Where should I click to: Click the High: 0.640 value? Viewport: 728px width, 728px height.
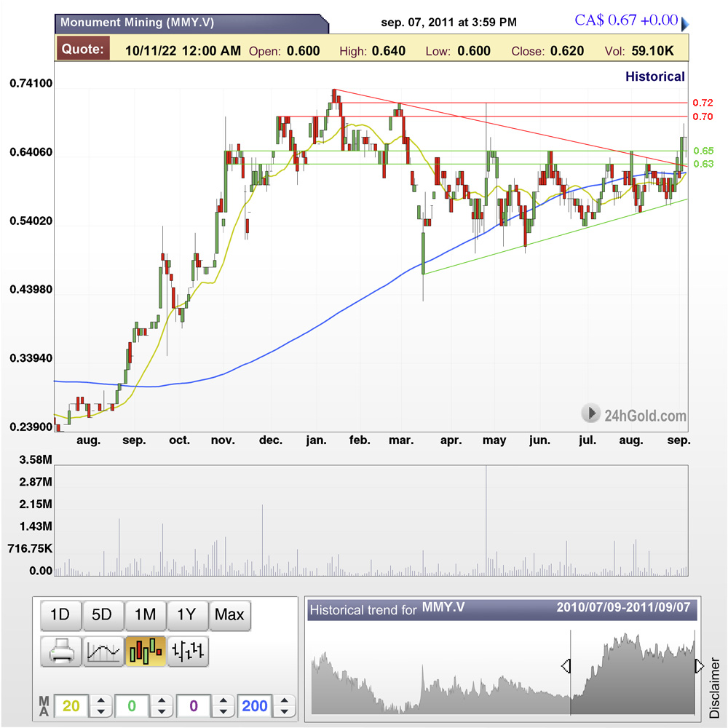pyautogui.click(x=372, y=51)
